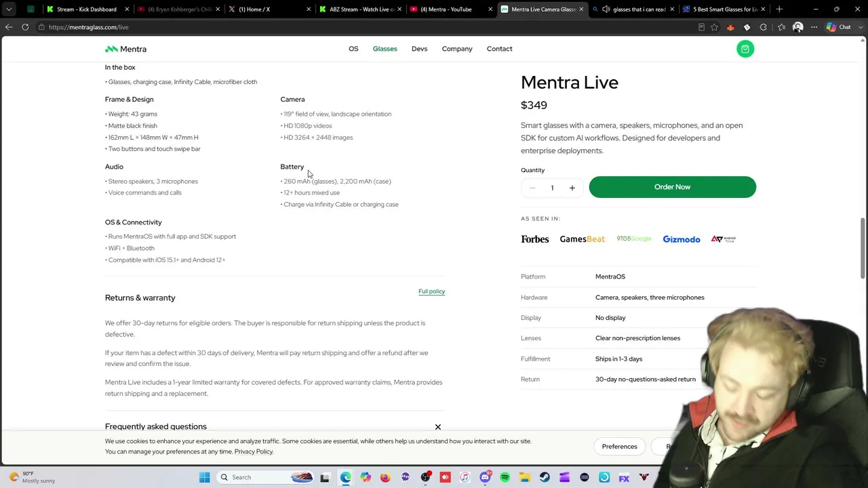Go back to the previous page
This screenshot has height=488, width=868.
[9, 27]
